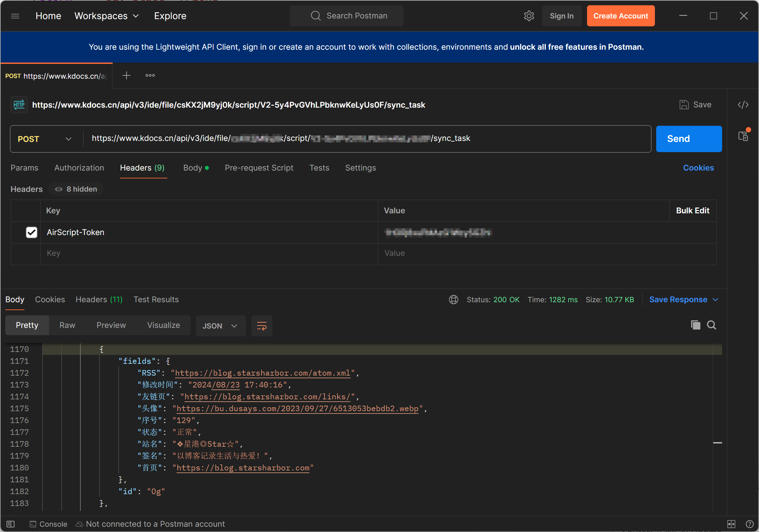759x532 pixels.
Task: Open the settings gear icon
Action: tap(529, 16)
